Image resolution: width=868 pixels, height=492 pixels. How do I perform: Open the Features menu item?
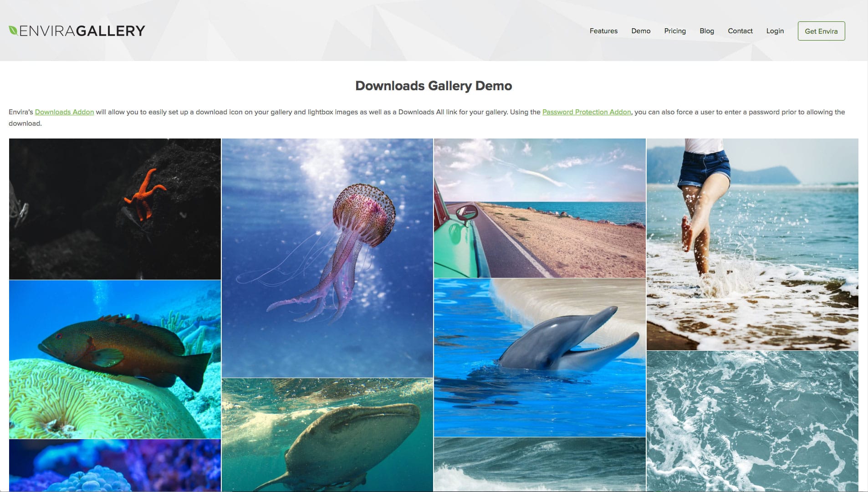(x=603, y=31)
